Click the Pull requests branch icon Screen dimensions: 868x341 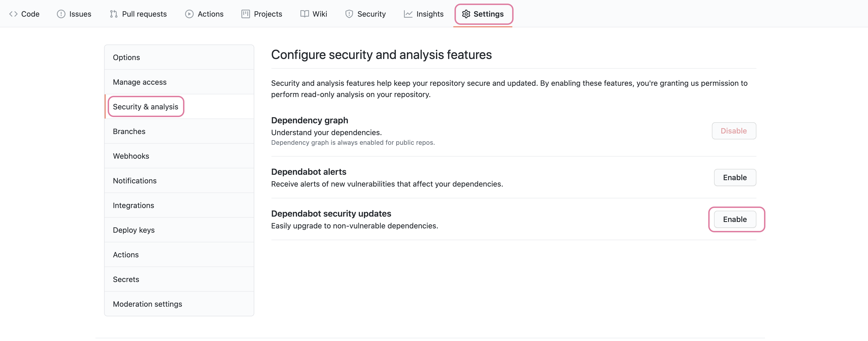[x=113, y=14]
